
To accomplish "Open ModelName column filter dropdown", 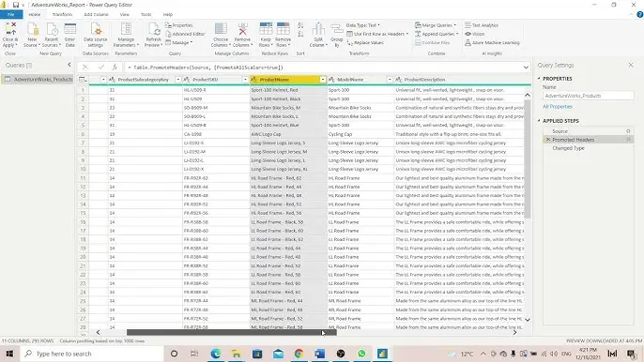I will coord(390,79).
